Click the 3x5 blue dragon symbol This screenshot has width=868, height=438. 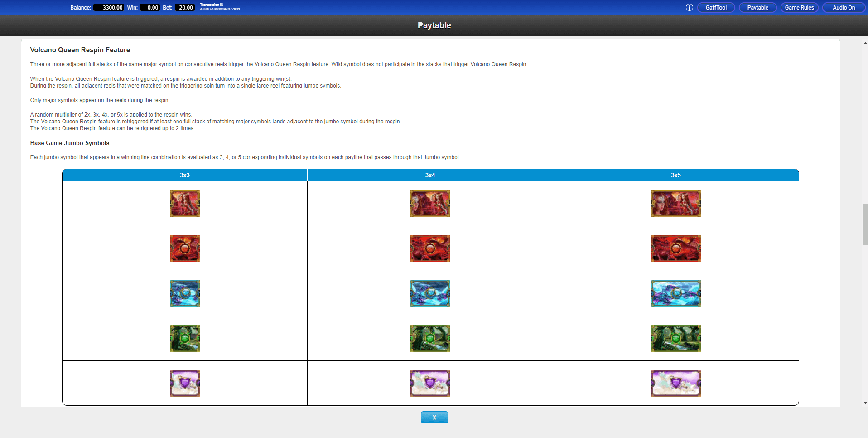[x=675, y=293]
